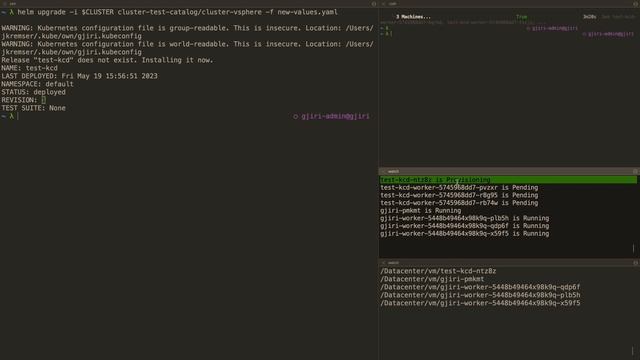This screenshot has height=360, width=640.
Task: Click the 'LAST DEPLOYED: Fri May 19' line
Action: 79,76
